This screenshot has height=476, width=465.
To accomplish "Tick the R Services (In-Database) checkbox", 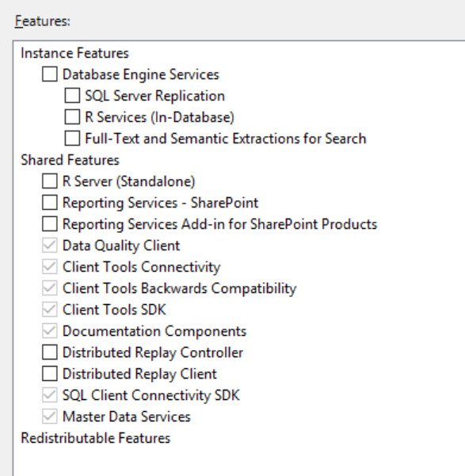I will [x=72, y=117].
